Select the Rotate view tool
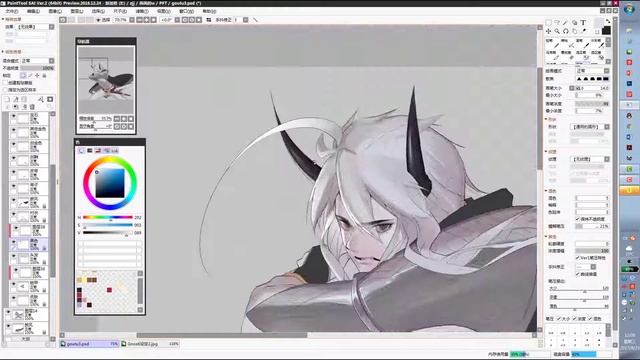640x360 pixels. pos(566,31)
